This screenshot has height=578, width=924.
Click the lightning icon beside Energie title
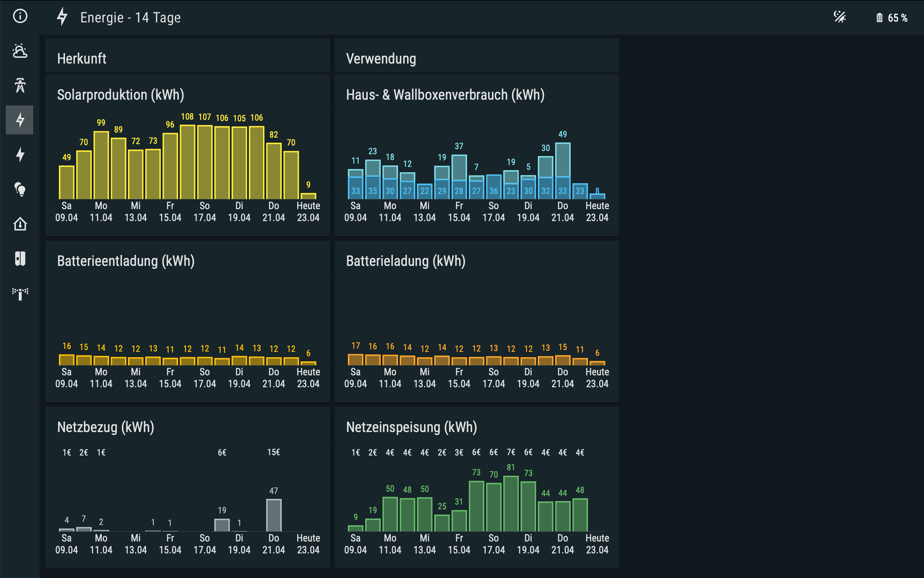pos(62,17)
